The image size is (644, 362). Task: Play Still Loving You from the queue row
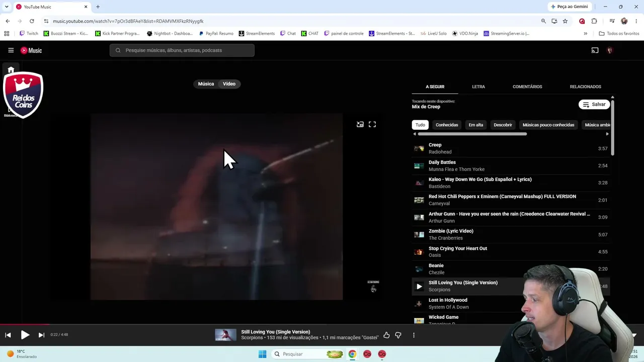click(x=419, y=286)
